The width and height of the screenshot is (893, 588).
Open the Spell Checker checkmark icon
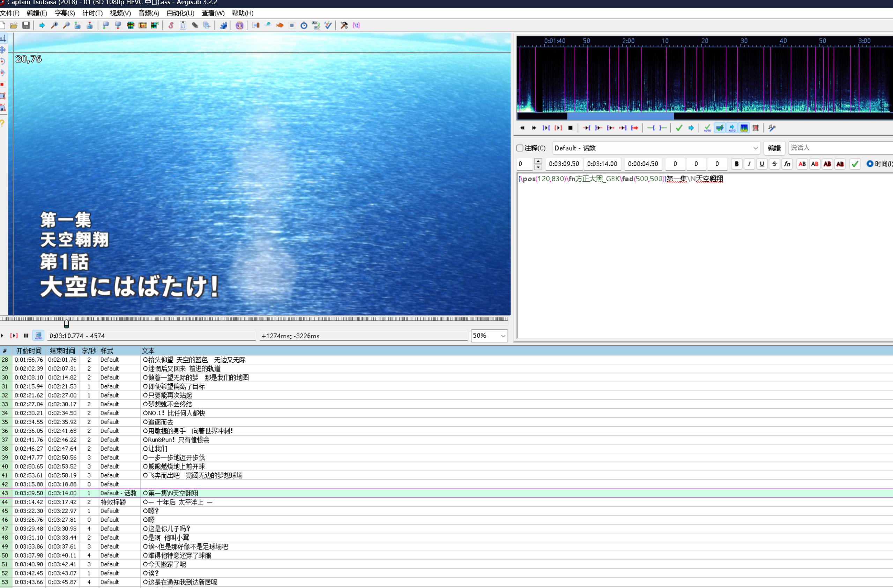pyautogui.click(x=328, y=25)
